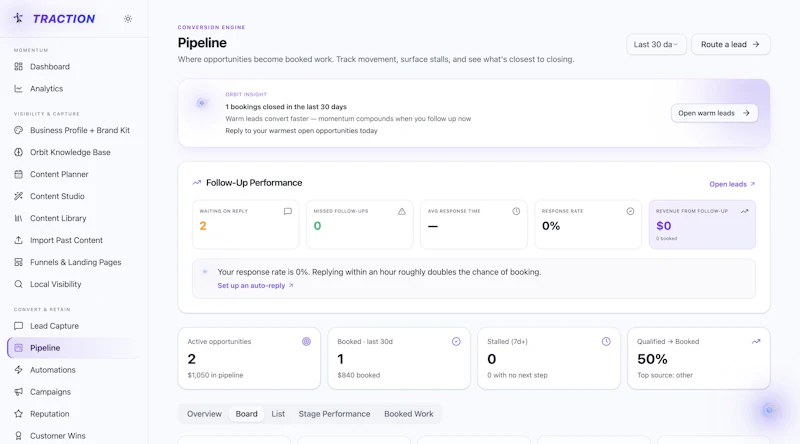Open the Revenue from Follow-Up card
Screen dimensions: 800x444
702,225
